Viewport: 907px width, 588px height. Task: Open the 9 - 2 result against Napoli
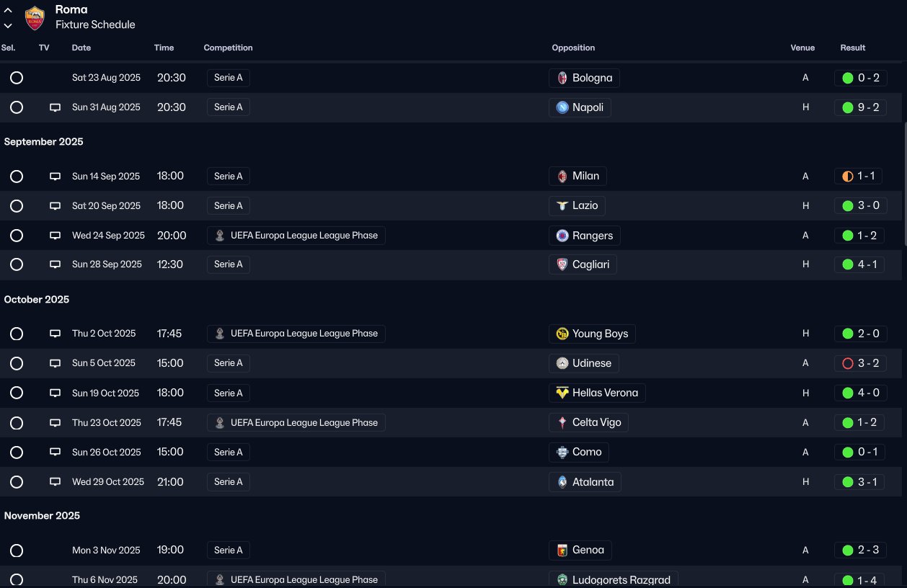[860, 107]
